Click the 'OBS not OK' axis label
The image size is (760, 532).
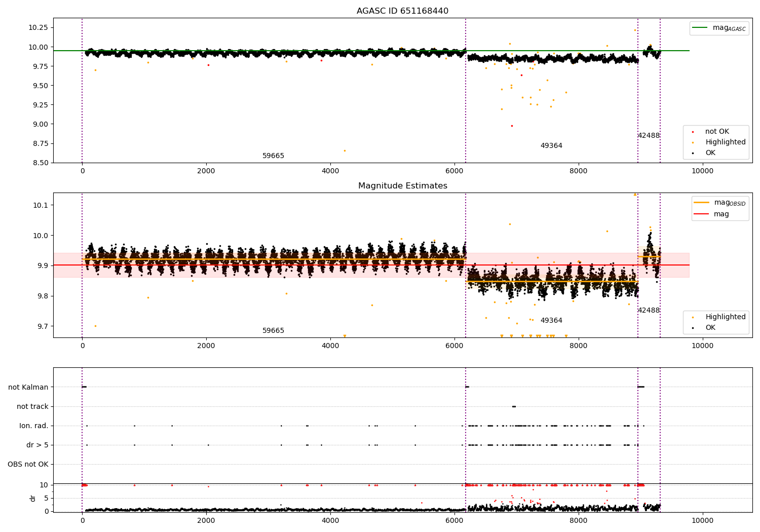[28, 464]
